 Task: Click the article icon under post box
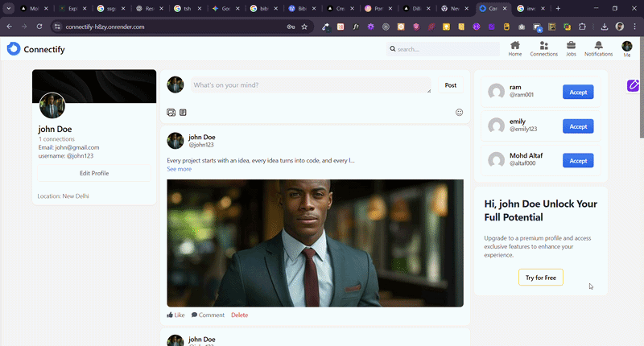tap(183, 113)
